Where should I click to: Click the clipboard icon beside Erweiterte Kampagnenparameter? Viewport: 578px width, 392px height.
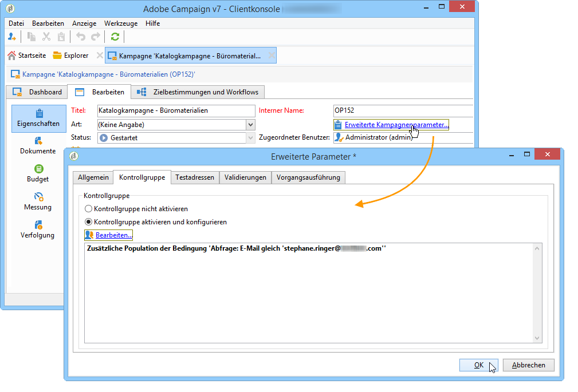click(338, 125)
